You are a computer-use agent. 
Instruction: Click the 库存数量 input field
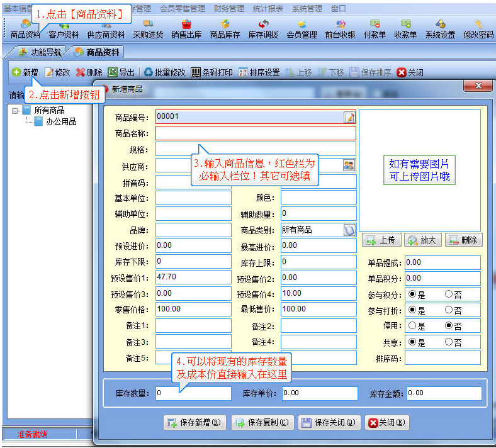(193, 393)
